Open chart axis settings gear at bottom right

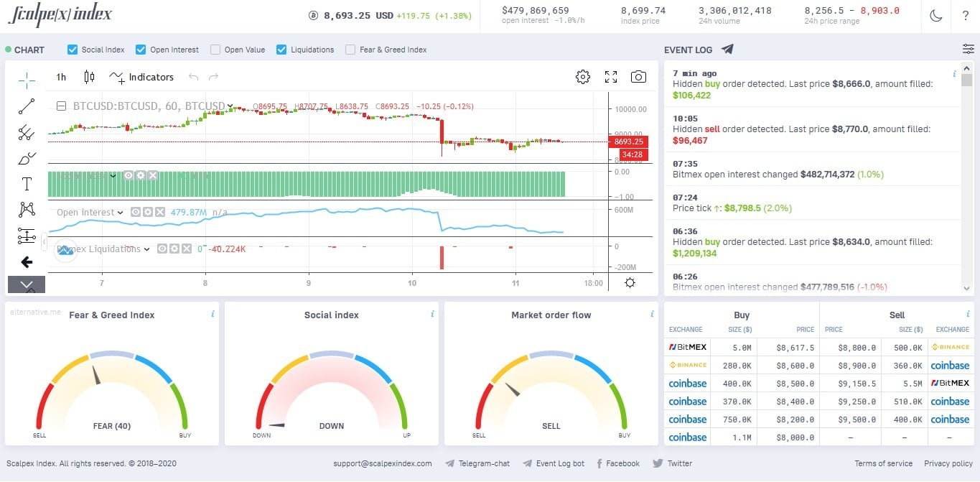(630, 282)
